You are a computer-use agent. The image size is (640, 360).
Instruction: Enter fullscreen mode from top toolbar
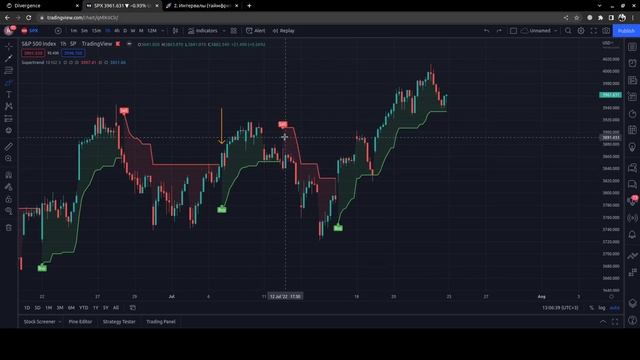coord(593,31)
